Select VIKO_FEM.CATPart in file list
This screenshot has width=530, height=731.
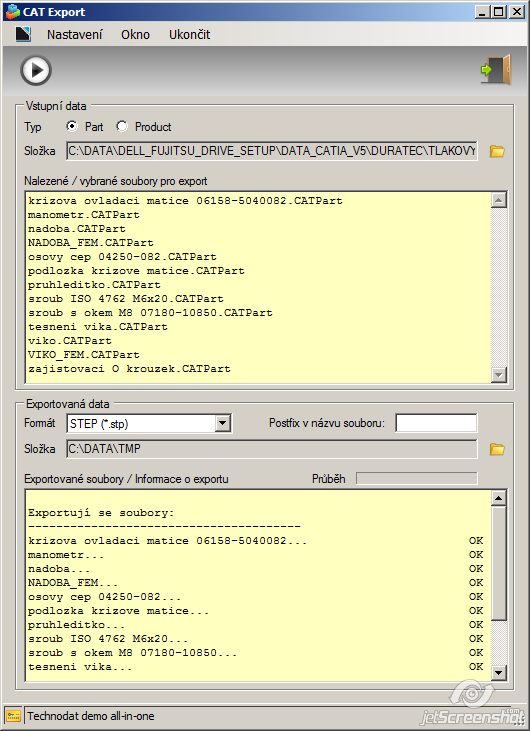pos(83,355)
